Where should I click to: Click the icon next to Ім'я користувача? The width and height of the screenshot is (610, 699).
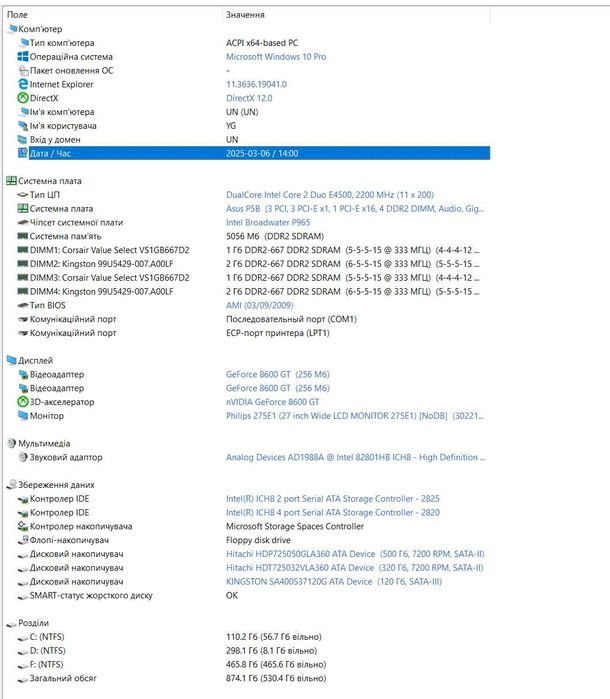[x=23, y=126]
